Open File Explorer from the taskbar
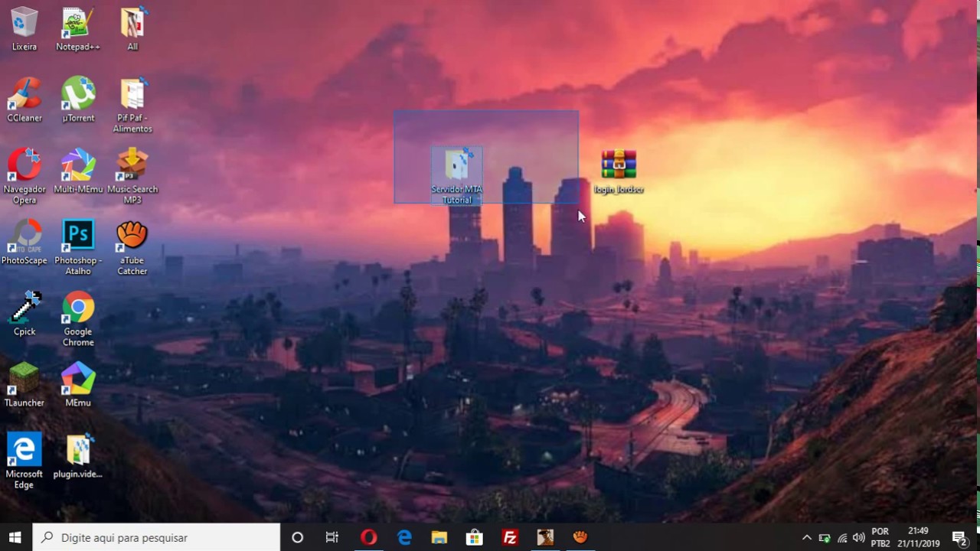Viewport: 980px width, 551px height. pos(439,537)
